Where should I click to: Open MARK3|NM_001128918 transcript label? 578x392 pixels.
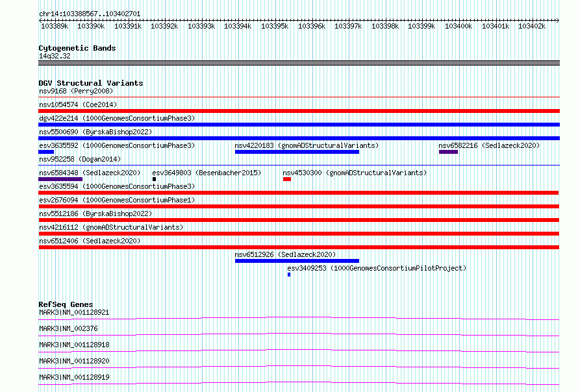(x=74, y=345)
